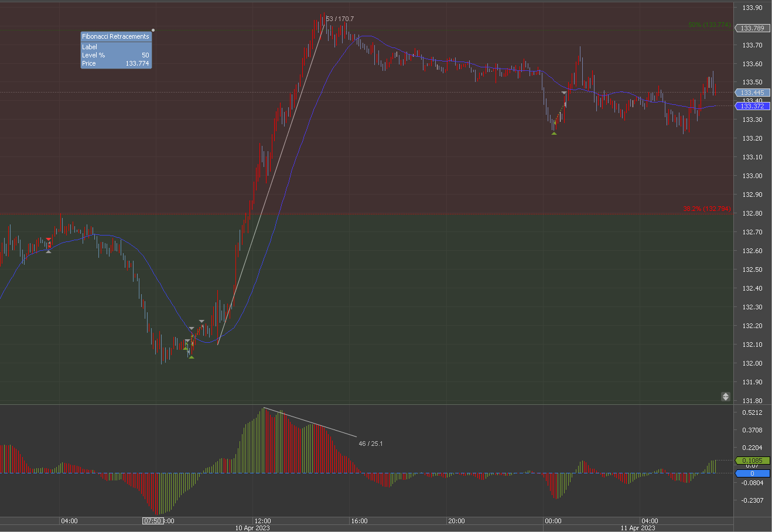Select the white trendline labeled 53 / 170.7
The image size is (772, 532).
271,185
